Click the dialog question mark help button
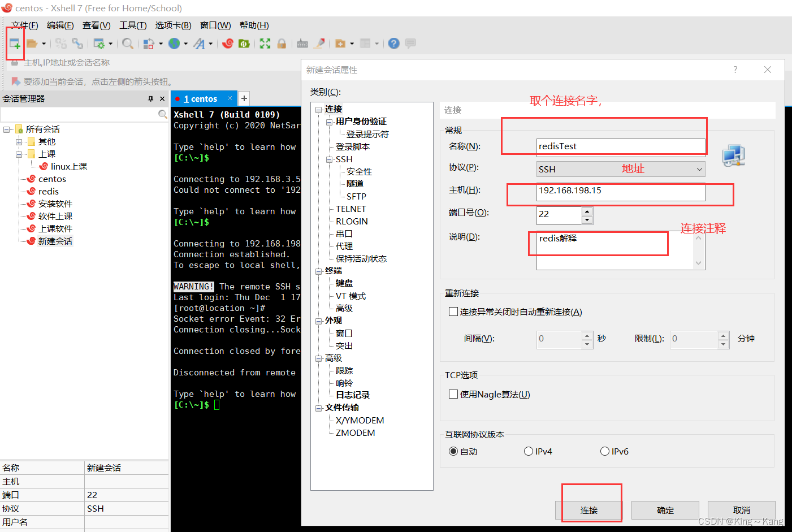Screen dimensions: 792x532 pos(735,70)
